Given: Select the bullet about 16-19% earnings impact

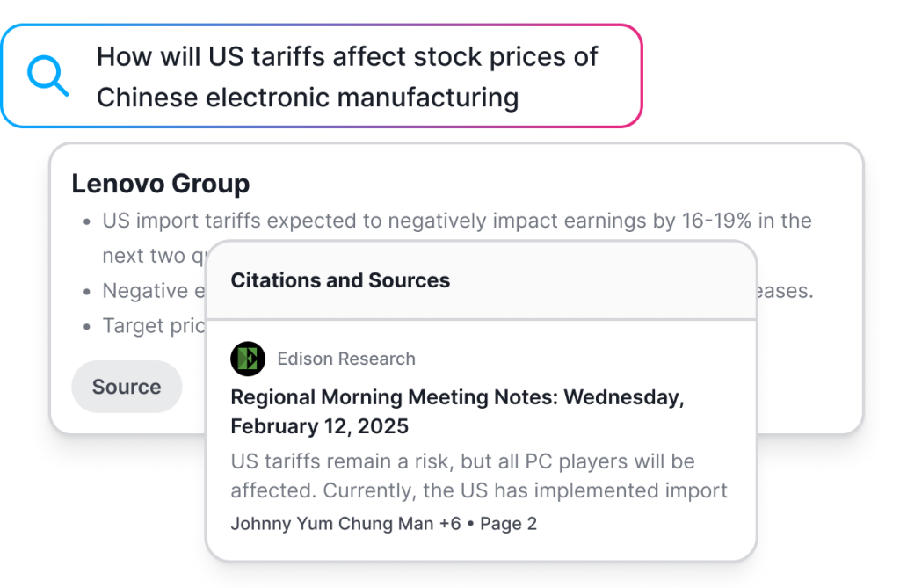Looking at the screenshot, I should tap(457, 221).
